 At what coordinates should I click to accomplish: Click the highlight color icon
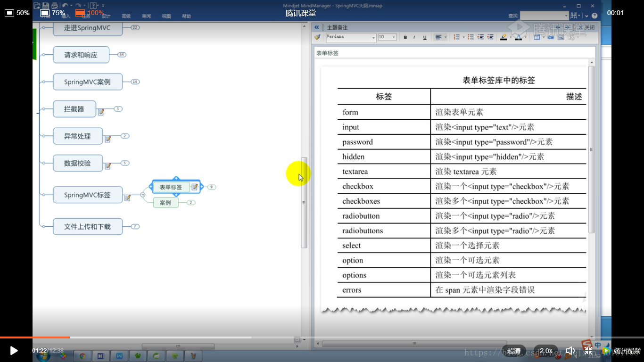pos(504,37)
